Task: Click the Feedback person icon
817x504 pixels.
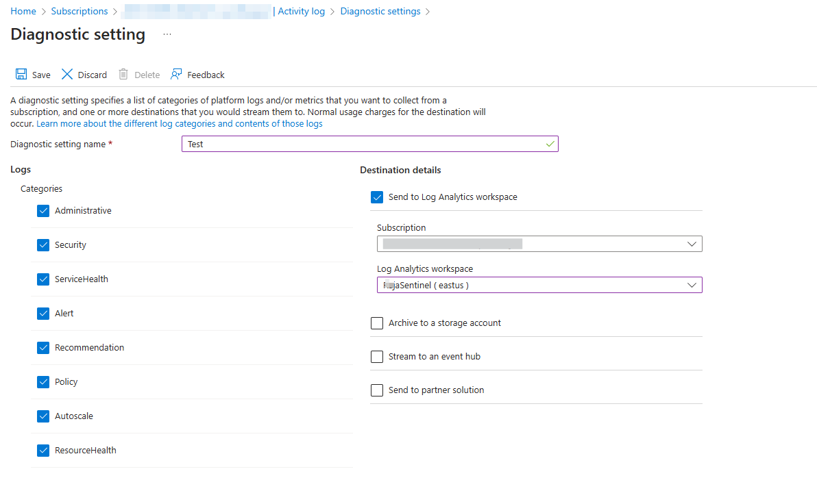Action: (176, 75)
